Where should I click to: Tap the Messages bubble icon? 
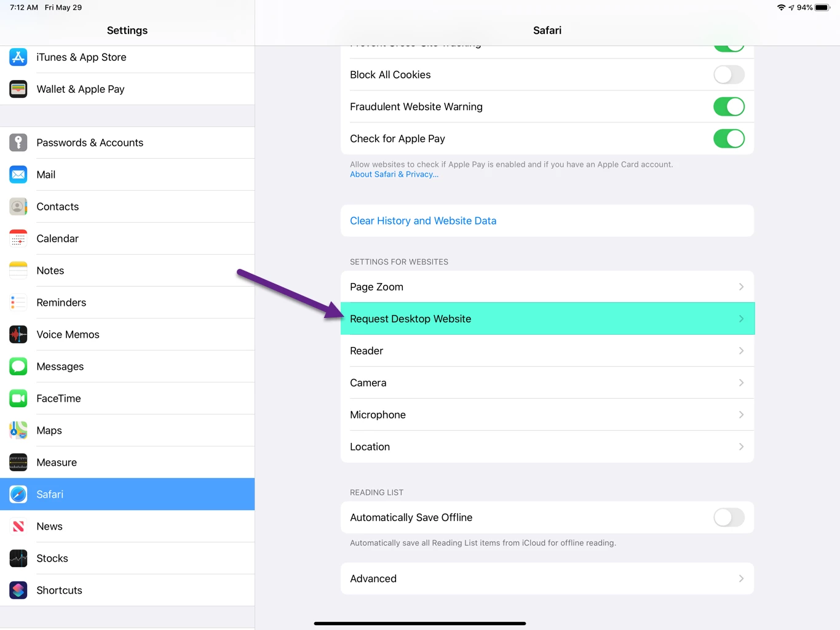[18, 367]
